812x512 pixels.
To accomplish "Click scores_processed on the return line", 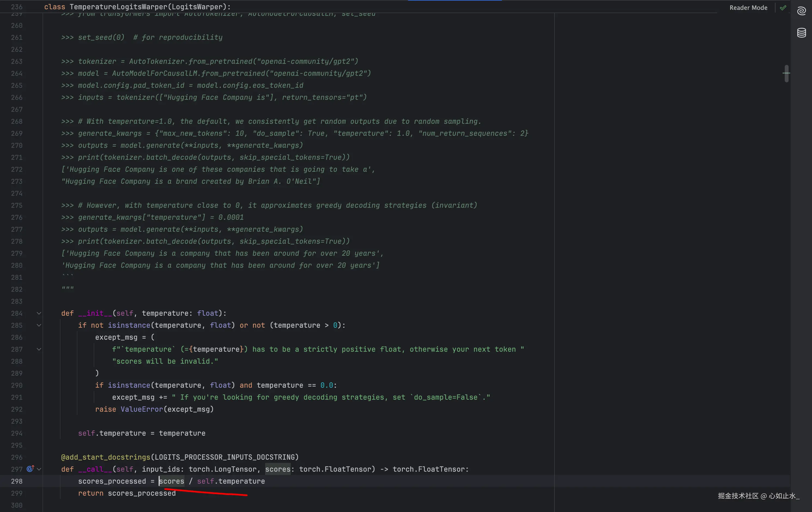I will pyautogui.click(x=142, y=493).
